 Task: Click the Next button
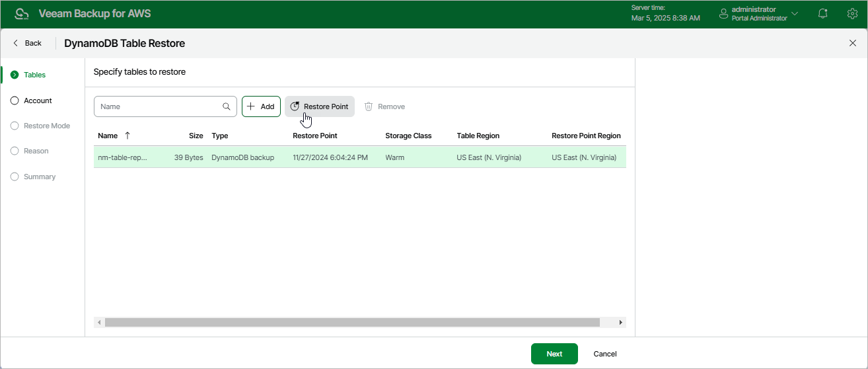[554, 354]
